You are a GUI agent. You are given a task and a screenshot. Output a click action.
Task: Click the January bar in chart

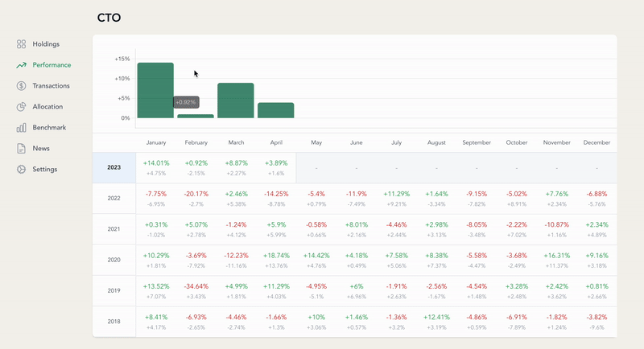[x=155, y=90]
